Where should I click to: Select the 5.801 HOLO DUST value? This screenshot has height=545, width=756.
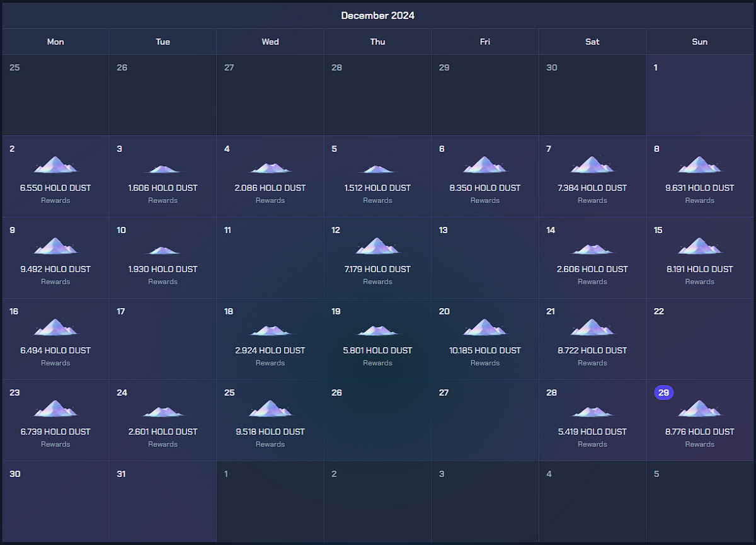(377, 350)
